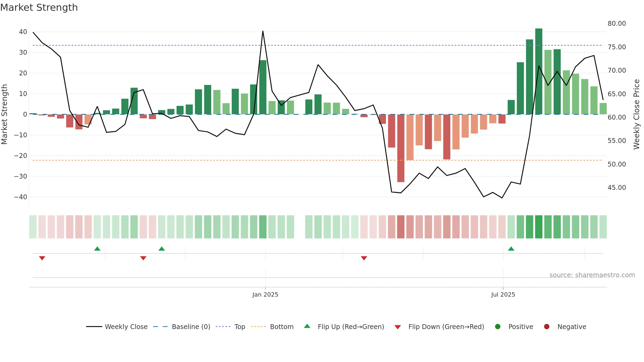Click the darkest red heat strip cell
This screenshot has width=644, height=362.
pos(401,227)
